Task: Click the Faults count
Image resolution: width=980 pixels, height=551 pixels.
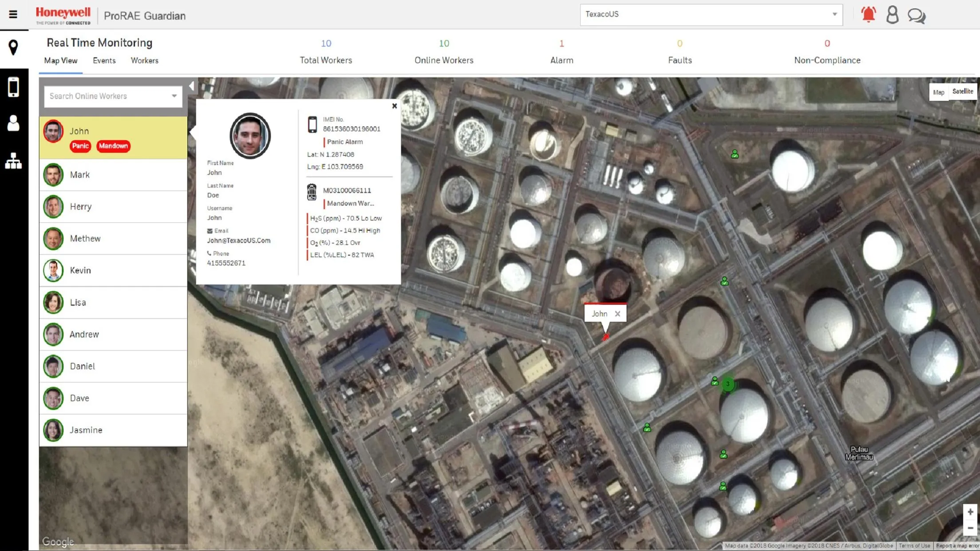Action: click(x=680, y=43)
